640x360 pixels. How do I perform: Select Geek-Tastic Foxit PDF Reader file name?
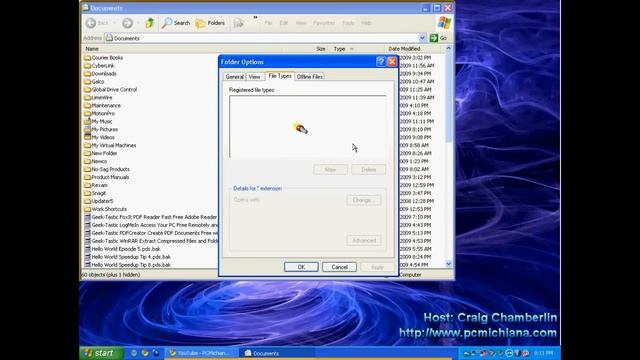pyautogui.click(x=154, y=217)
